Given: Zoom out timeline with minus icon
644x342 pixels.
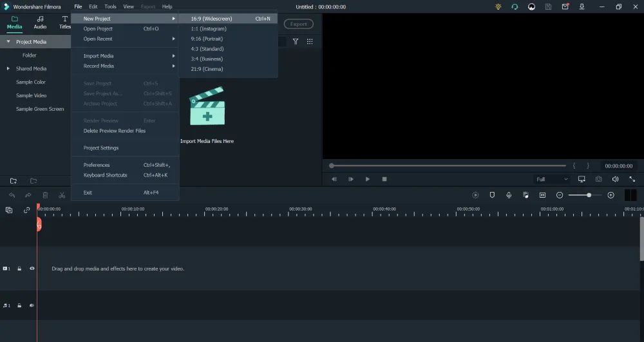Looking at the screenshot, I should [560, 195].
